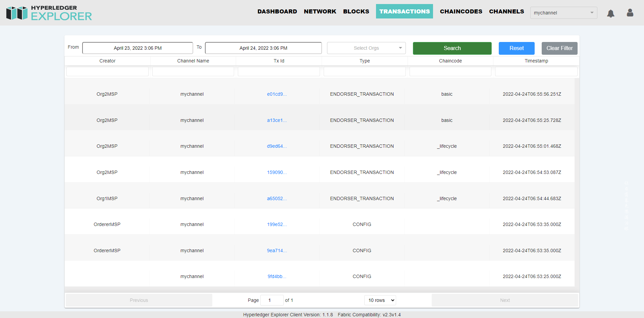Screen dimensions: 644x318
Task: Click the client version footer text
Action: [x=288, y=315]
